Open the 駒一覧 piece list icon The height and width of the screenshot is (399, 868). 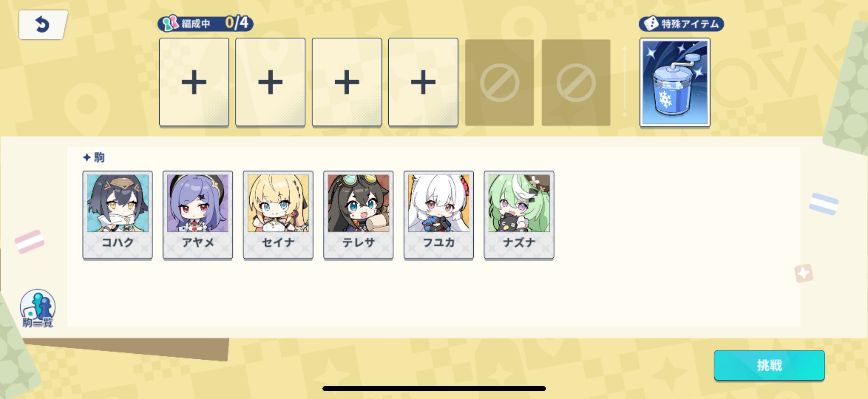(x=37, y=308)
